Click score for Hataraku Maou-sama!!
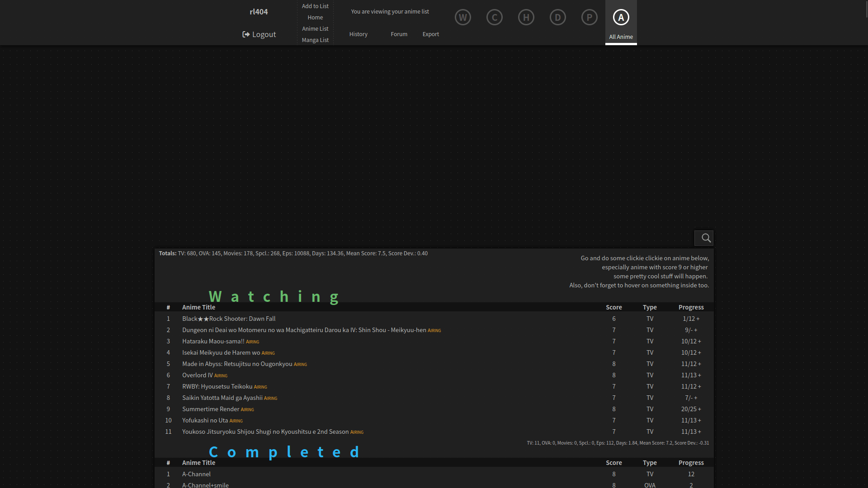 tap(613, 342)
